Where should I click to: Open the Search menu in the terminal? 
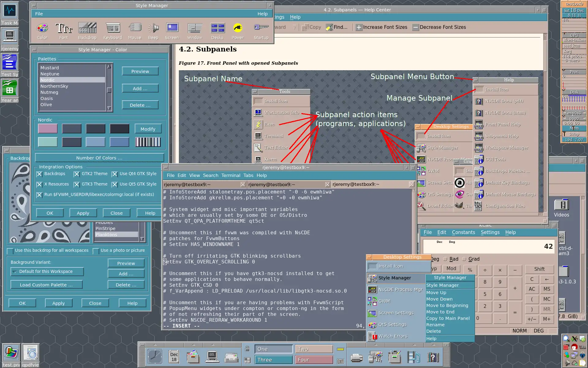pos(210,175)
